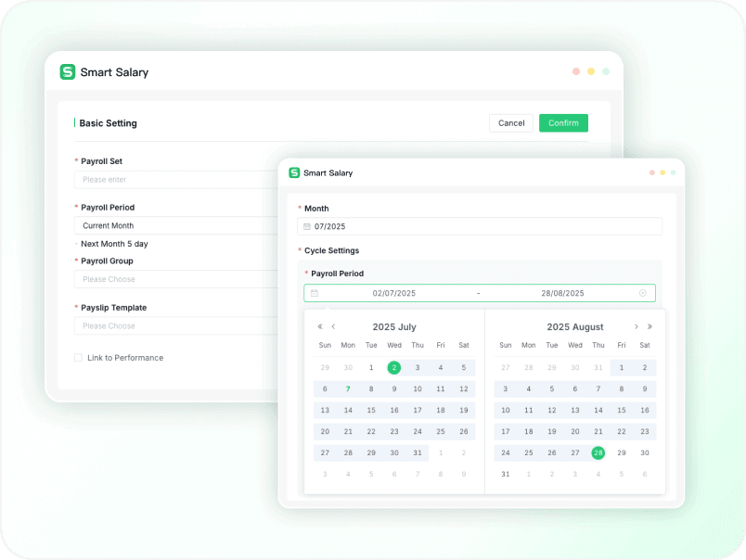Click the 07/2025 Month input field
Viewport: 746px width, 560px height.
point(482,226)
